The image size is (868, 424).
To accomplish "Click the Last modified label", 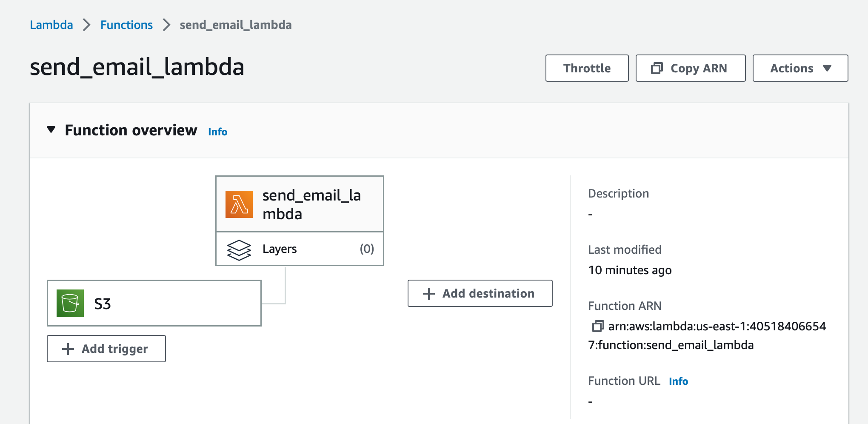I will [625, 249].
